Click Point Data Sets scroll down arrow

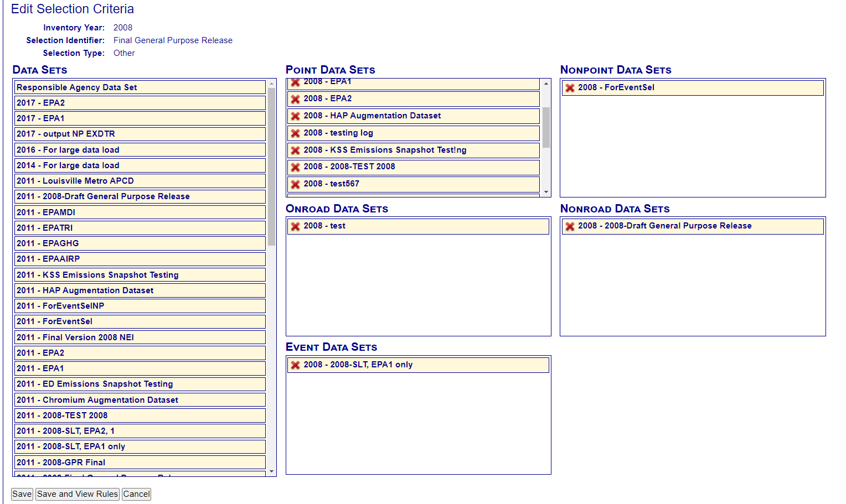tap(546, 192)
